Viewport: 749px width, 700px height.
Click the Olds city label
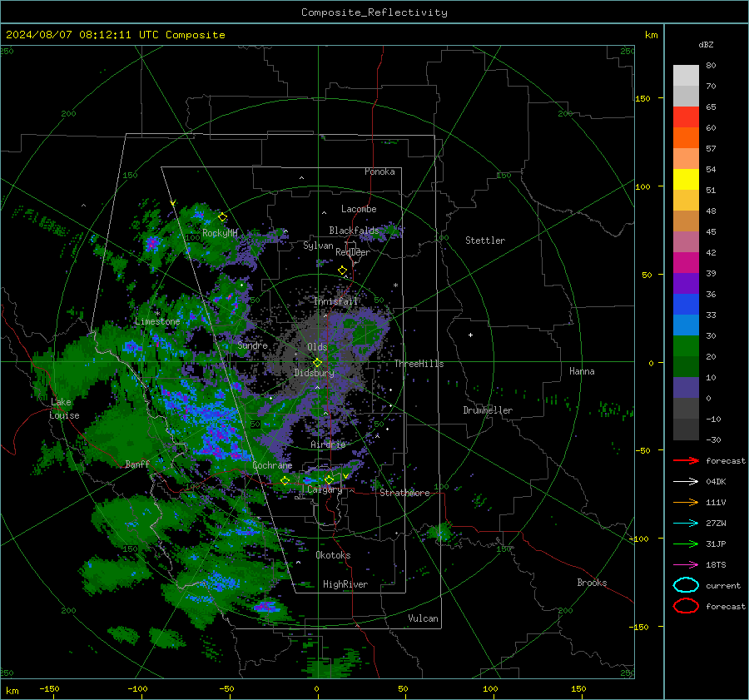(x=317, y=347)
